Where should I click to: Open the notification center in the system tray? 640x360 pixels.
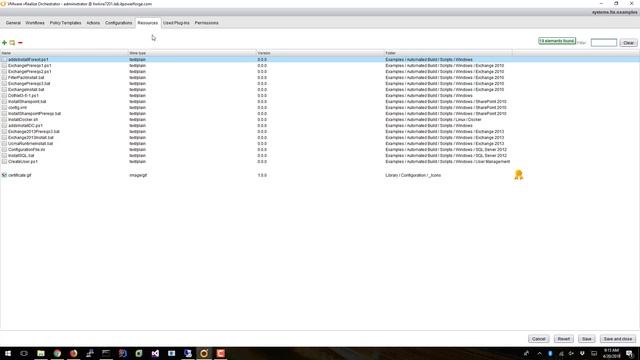(630, 353)
